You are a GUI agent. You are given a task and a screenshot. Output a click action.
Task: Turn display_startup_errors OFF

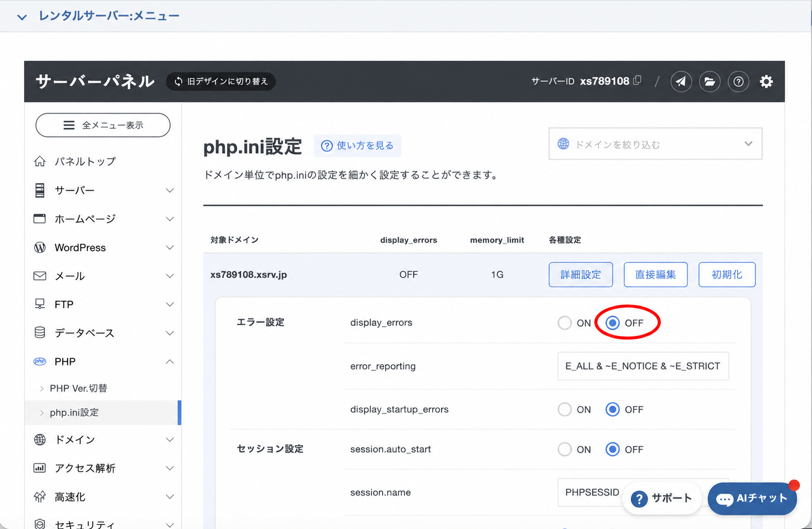tap(612, 409)
